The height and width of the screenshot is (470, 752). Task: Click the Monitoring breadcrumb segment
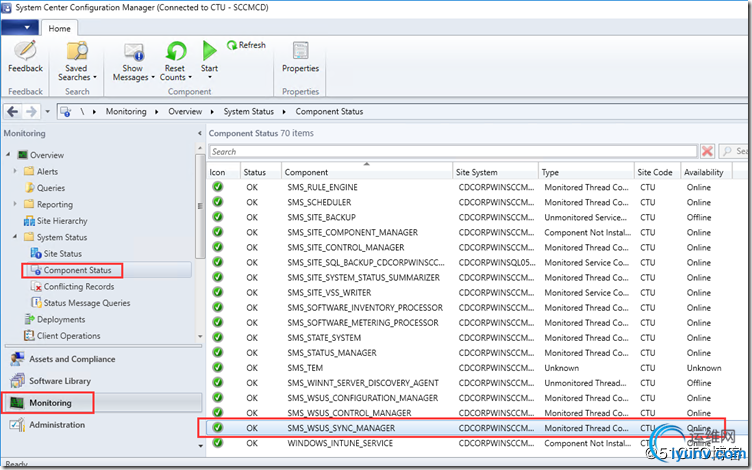[x=126, y=111]
